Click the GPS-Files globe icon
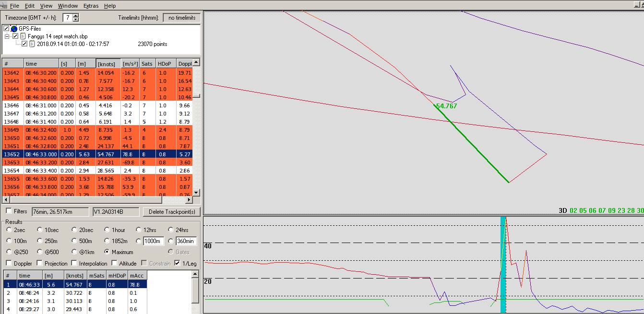This screenshot has width=644, height=314. point(14,29)
